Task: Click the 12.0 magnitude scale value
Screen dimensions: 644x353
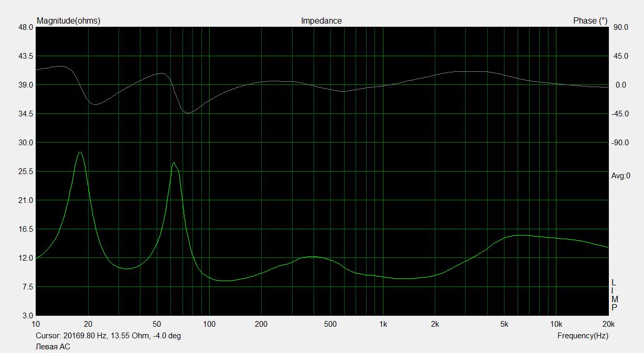Action: tap(26, 258)
